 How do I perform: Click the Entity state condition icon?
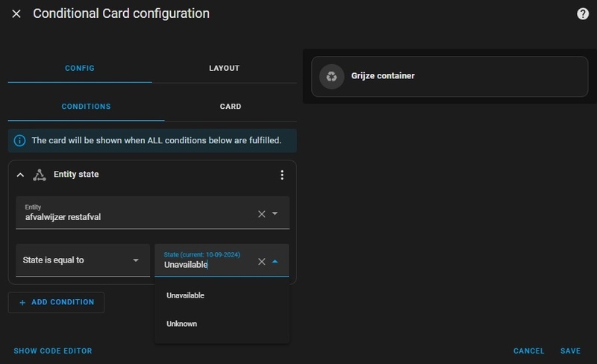(x=40, y=175)
